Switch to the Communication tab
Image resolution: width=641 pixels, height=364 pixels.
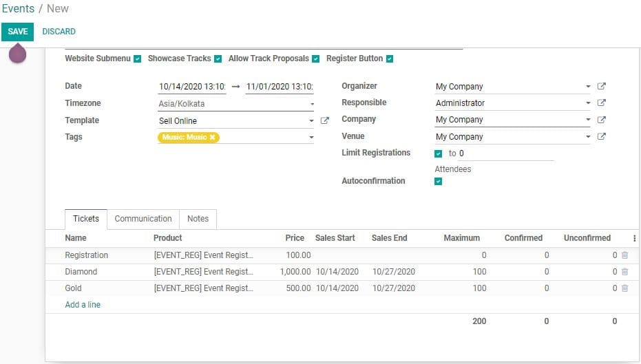(x=143, y=219)
